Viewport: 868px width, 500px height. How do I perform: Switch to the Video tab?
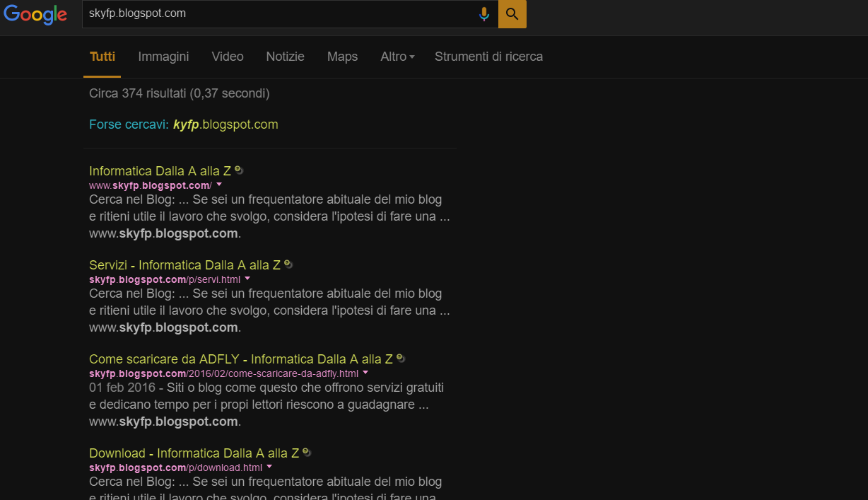click(x=228, y=57)
